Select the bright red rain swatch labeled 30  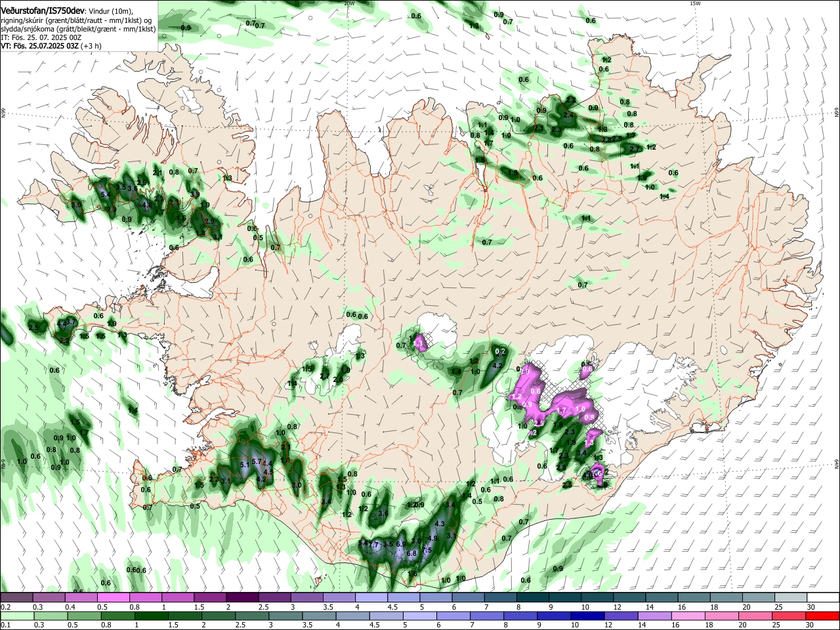coord(822,616)
